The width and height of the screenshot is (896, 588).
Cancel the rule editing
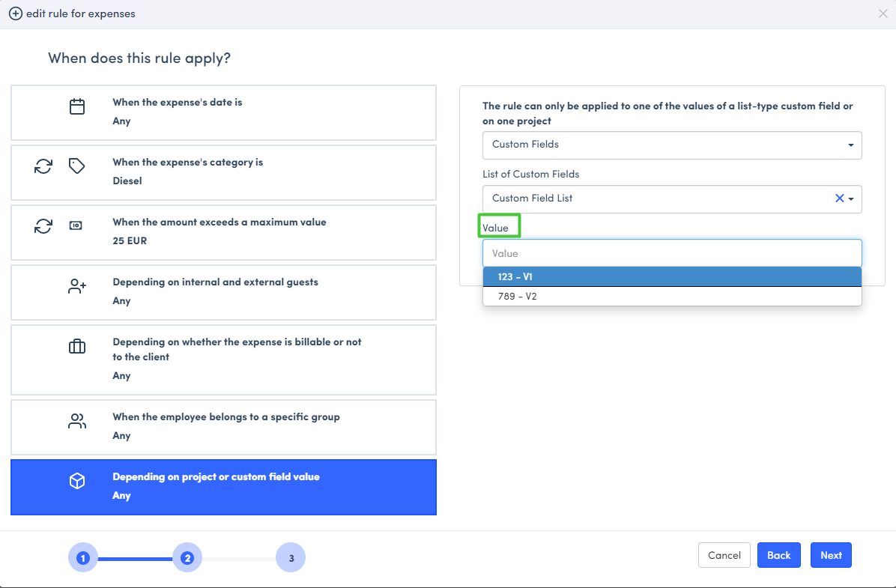pyautogui.click(x=724, y=555)
